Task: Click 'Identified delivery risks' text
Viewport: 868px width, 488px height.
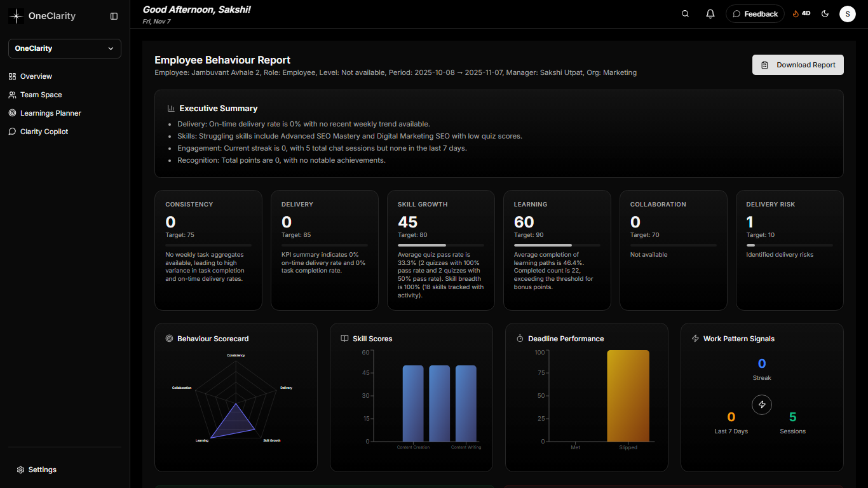Action: (x=780, y=255)
